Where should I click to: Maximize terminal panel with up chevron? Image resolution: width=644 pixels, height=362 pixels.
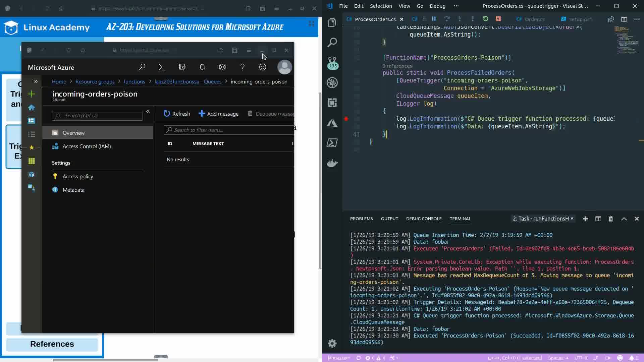coord(624,219)
